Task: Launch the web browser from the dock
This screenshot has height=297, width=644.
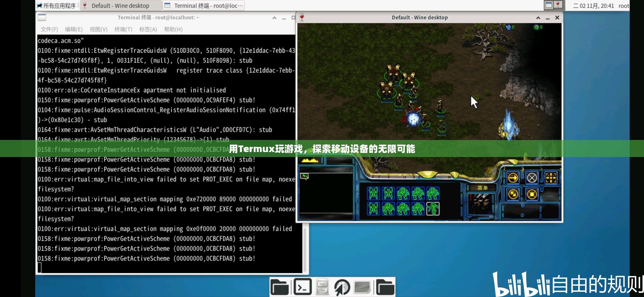Action: point(342,287)
